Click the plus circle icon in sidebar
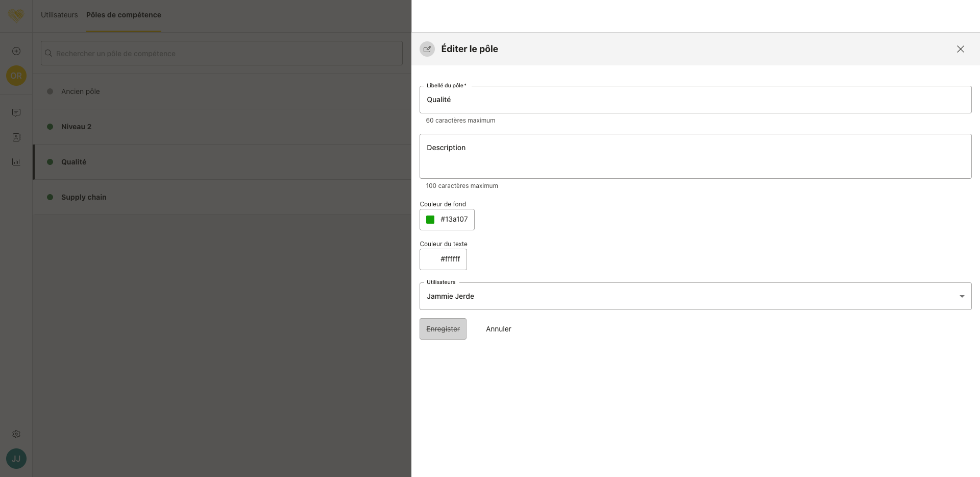The width and height of the screenshot is (980, 477). coord(16,51)
